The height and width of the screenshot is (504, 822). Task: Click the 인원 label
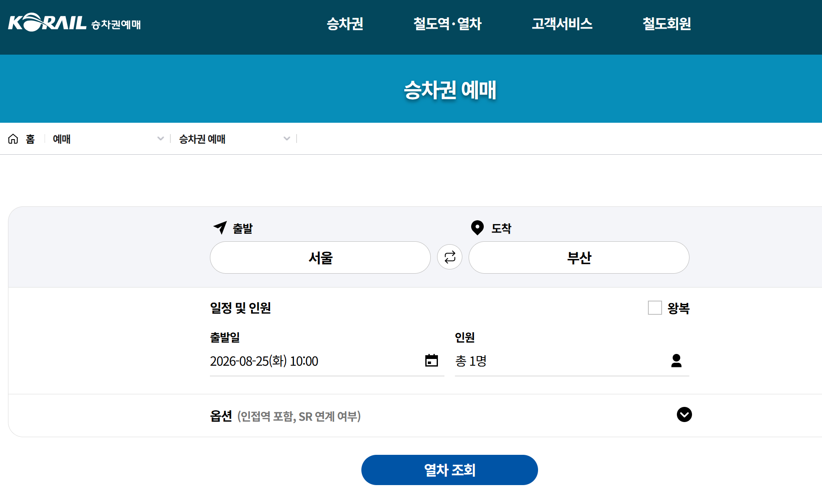click(465, 337)
